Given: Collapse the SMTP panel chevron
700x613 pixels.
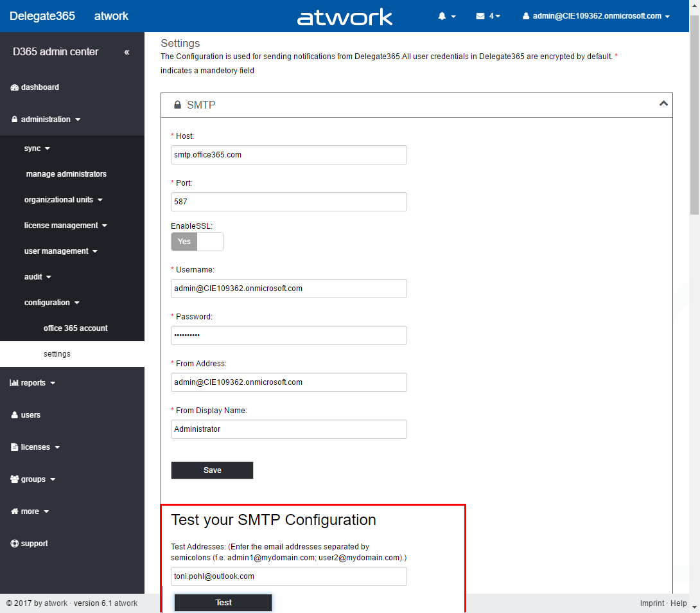Looking at the screenshot, I should coord(663,103).
